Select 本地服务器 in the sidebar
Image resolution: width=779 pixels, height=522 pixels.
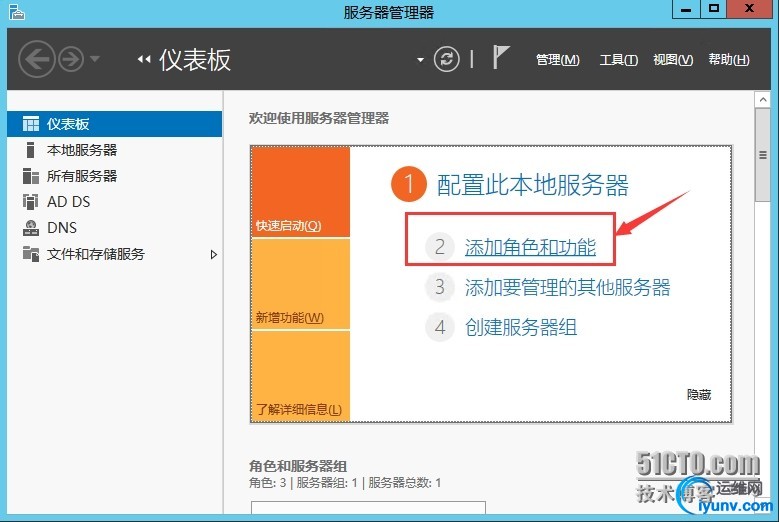(114, 149)
